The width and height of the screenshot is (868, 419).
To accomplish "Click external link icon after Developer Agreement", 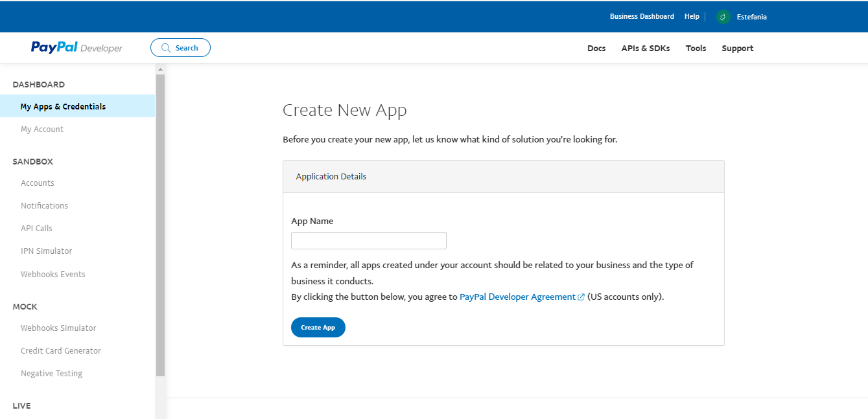I will (x=581, y=297).
